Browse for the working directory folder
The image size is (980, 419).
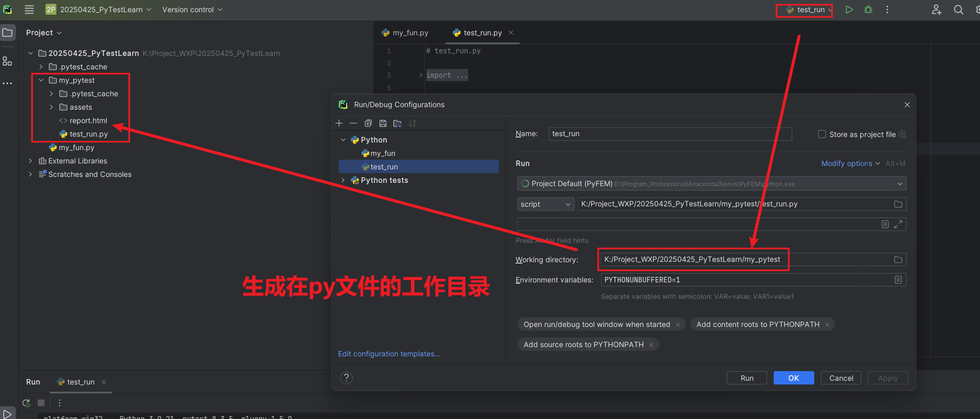click(898, 260)
